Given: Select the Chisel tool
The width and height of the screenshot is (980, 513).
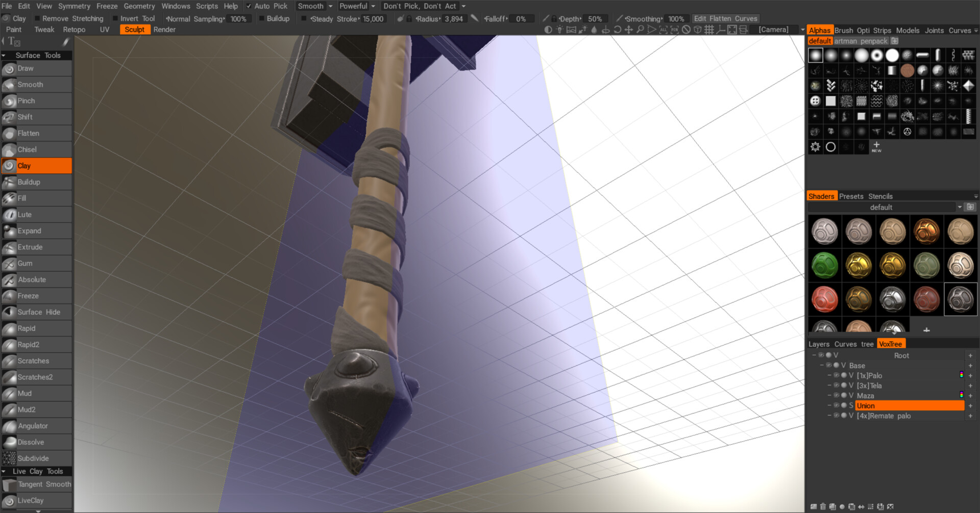Looking at the screenshot, I should coord(36,149).
